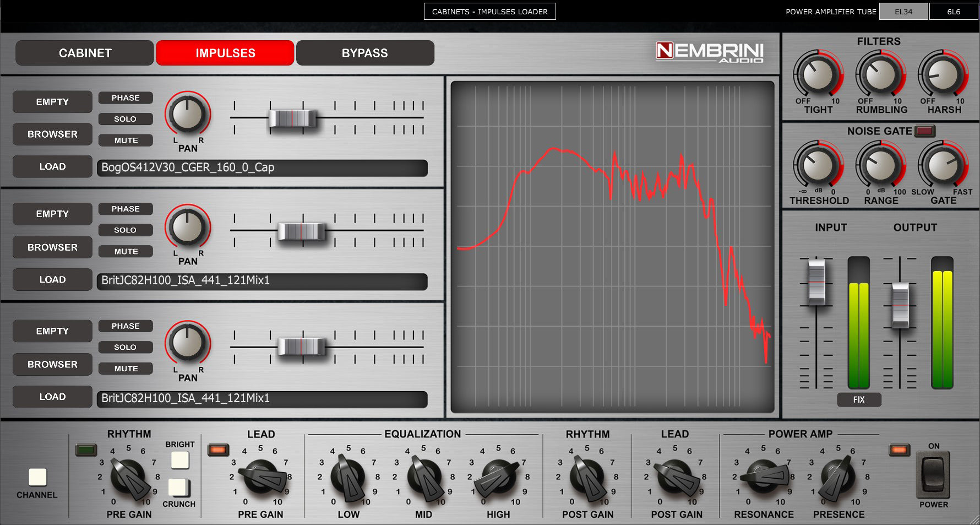Click the Lead channel orange LED indicator
The height and width of the screenshot is (525, 980).
218,450
